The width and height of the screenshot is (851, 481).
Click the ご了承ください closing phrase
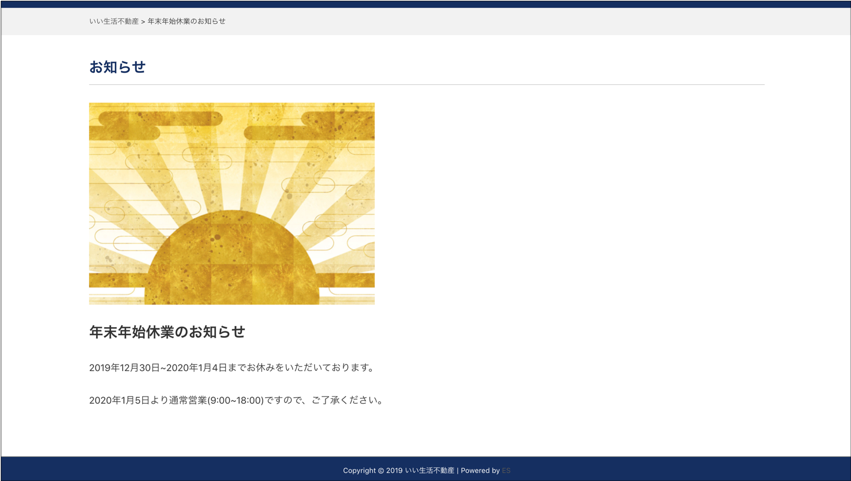pyautogui.click(x=346, y=400)
